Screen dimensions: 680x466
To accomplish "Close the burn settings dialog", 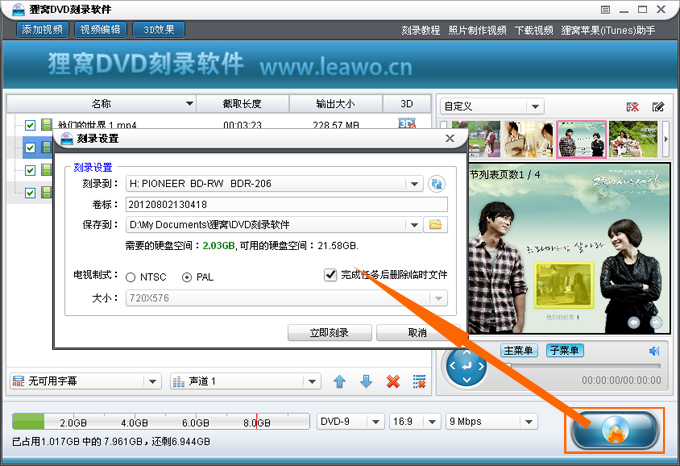I will pos(450,138).
